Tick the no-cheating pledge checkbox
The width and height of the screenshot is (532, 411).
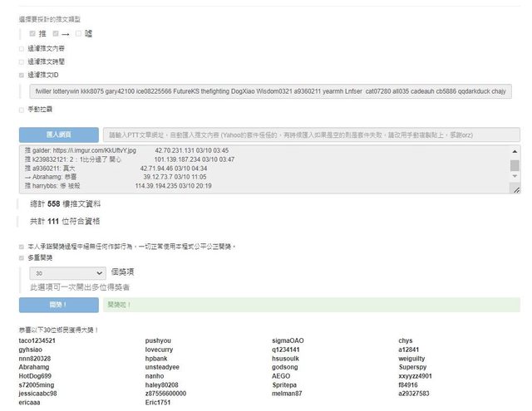22,247
